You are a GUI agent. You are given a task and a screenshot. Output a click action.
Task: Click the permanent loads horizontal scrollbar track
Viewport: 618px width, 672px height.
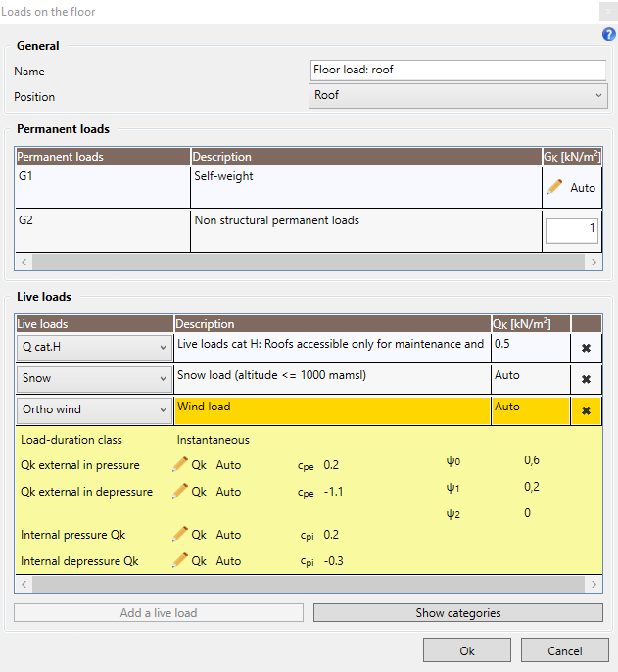pos(309,262)
